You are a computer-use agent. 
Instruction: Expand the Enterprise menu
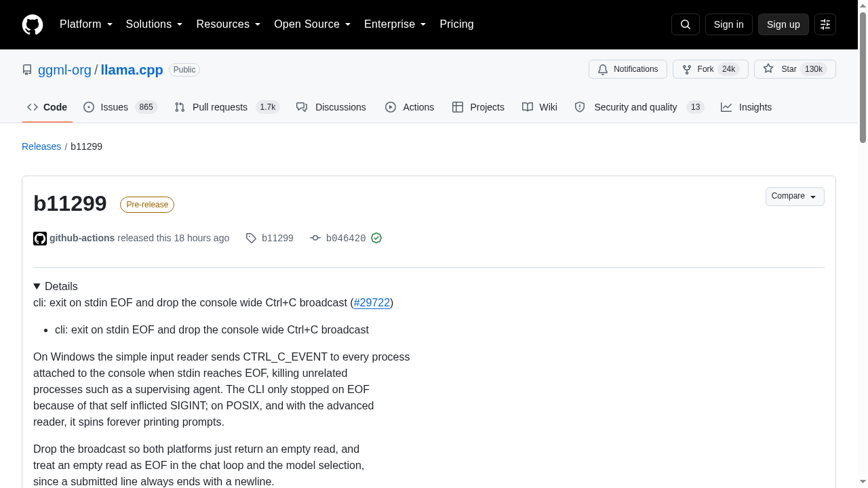395,24
